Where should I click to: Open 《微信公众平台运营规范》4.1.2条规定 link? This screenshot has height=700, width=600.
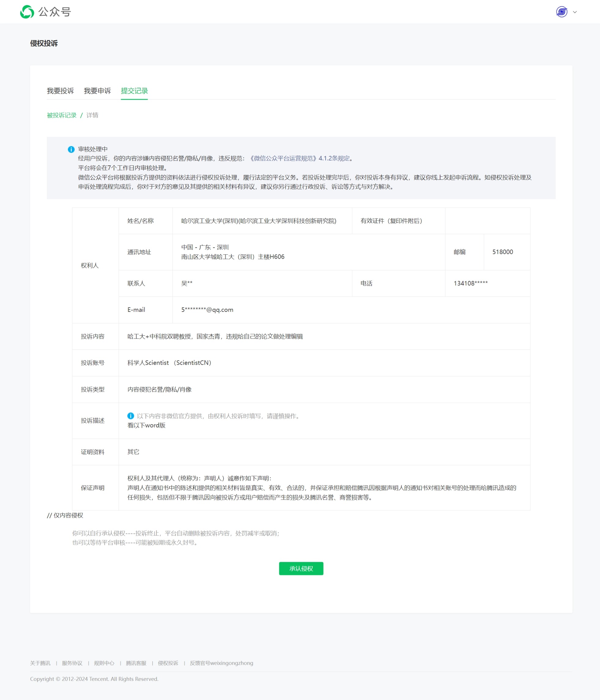pyautogui.click(x=299, y=158)
